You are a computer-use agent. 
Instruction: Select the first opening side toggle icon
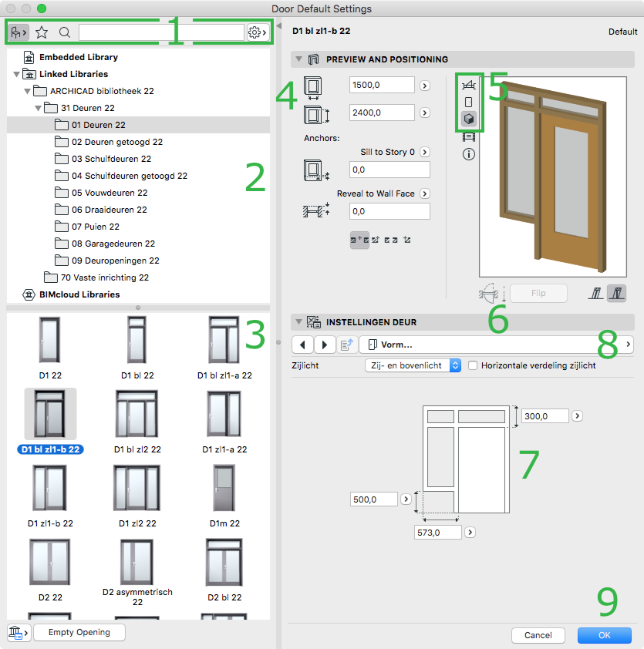pos(596,294)
